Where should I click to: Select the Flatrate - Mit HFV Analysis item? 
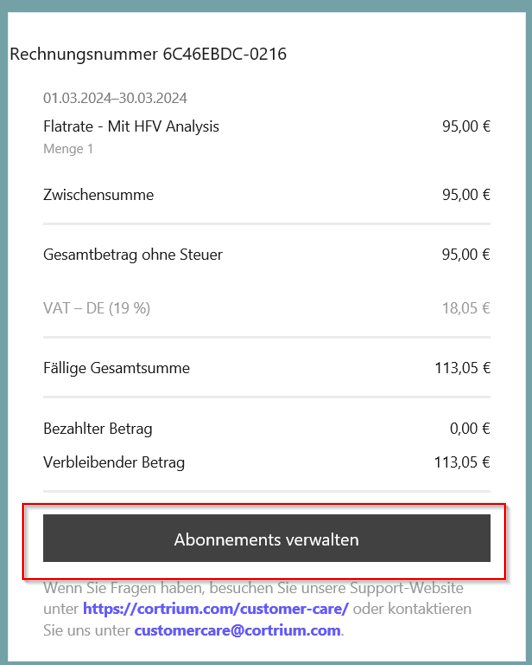(x=131, y=126)
